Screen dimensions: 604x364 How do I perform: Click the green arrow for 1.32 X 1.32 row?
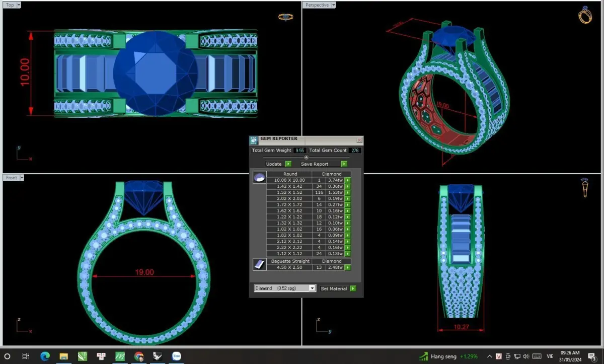(x=348, y=223)
